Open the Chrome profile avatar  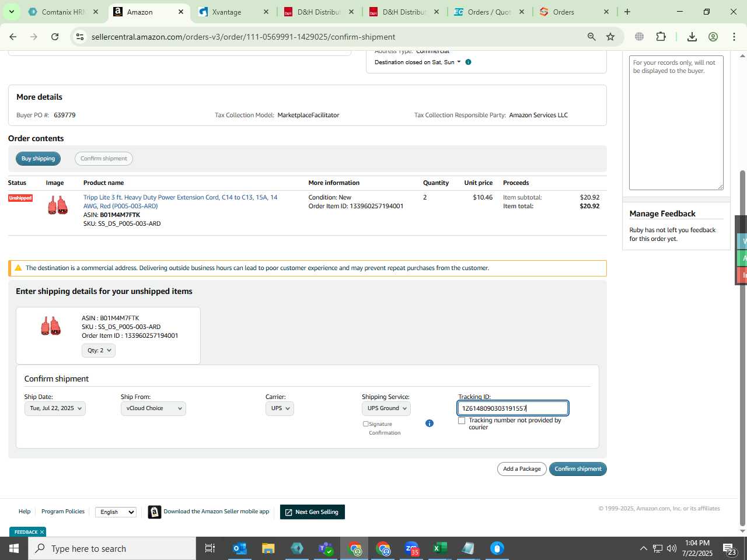713,37
